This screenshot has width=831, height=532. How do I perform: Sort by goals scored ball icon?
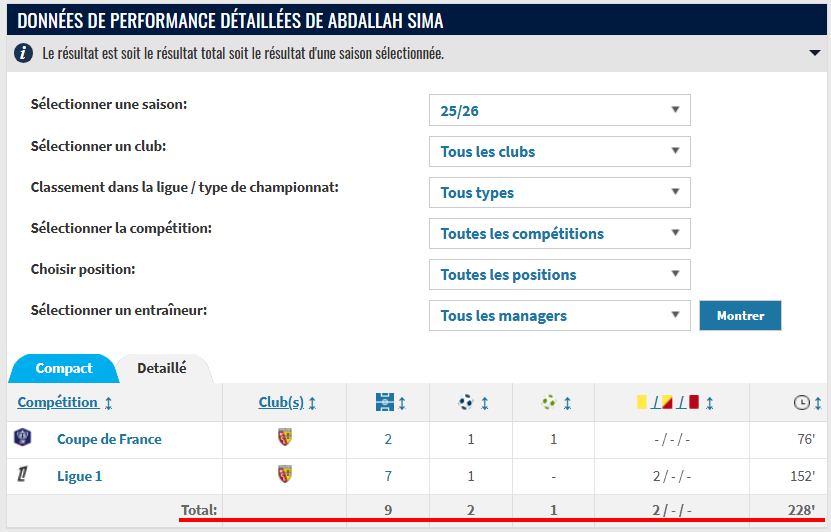(x=467, y=402)
